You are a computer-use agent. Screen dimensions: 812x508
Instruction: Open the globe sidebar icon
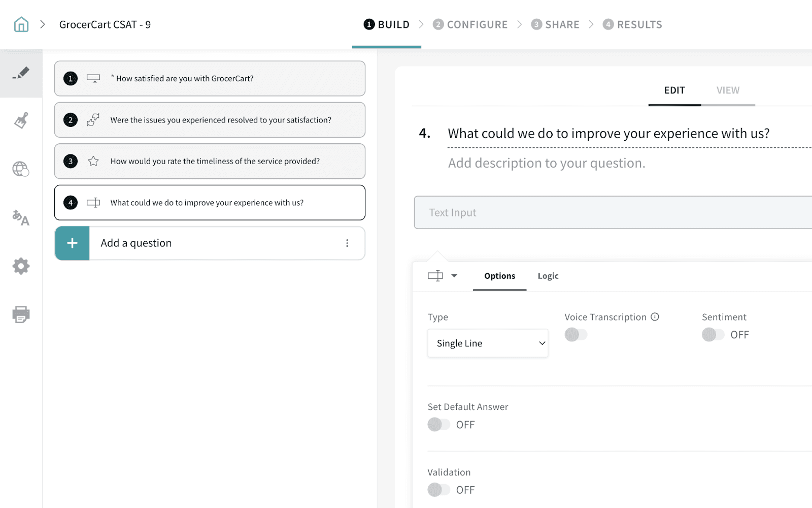pos(21,169)
